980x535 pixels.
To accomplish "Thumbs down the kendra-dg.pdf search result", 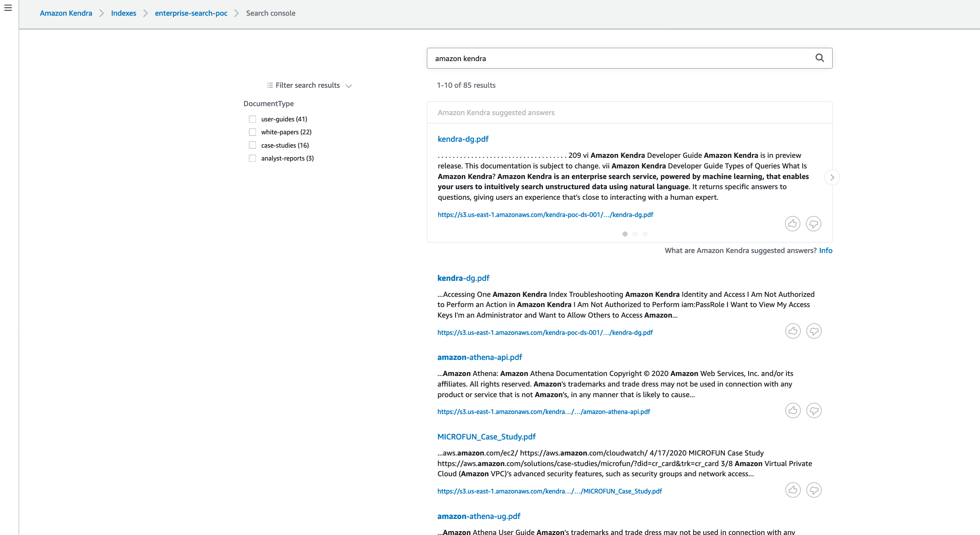I will [x=814, y=331].
